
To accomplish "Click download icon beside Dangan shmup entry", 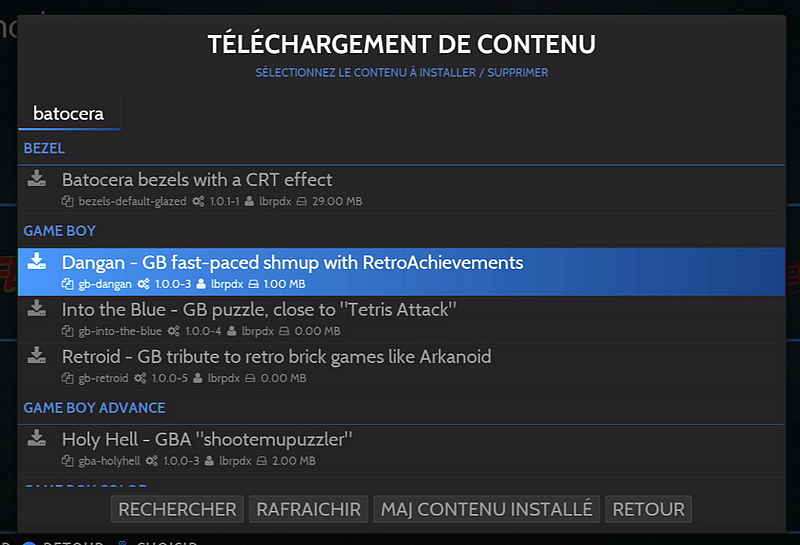I will tap(37, 261).
